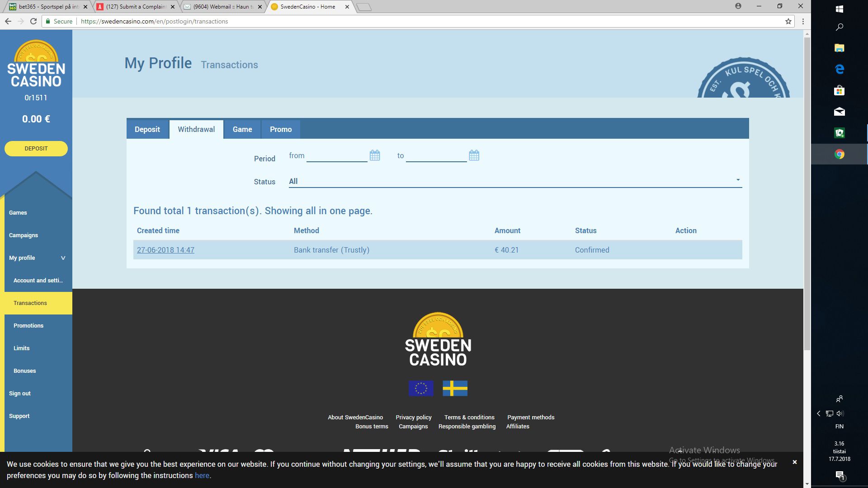
Task: Open the 'from' date calendar picker
Action: 375,155
